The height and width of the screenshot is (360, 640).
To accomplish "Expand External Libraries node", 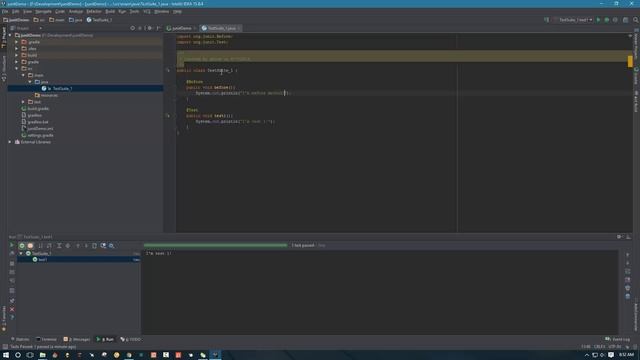I will [10, 142].
